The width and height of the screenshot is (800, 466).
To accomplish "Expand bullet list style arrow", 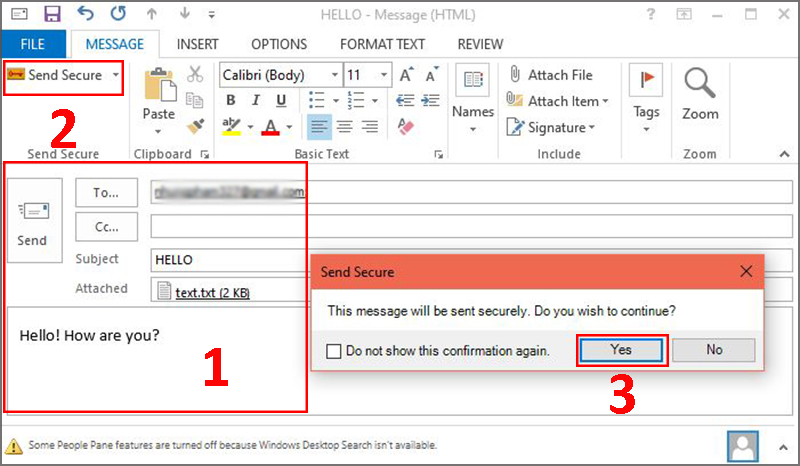I will (336, 101).
